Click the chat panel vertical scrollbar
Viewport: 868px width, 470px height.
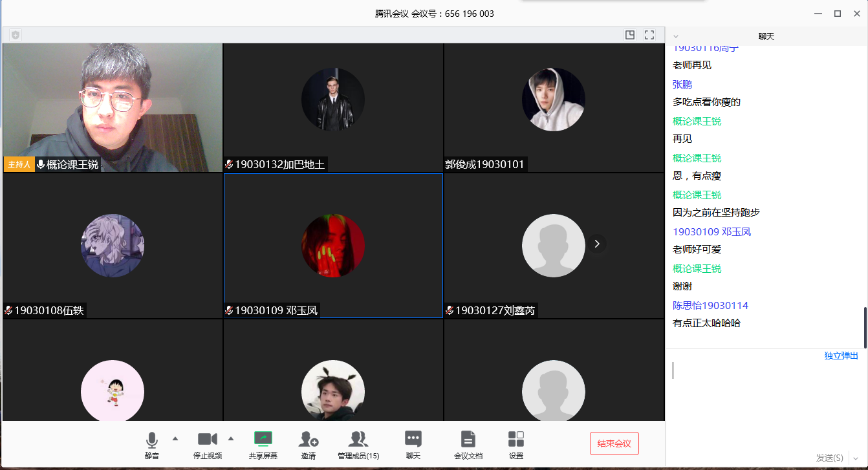[865, 326]
